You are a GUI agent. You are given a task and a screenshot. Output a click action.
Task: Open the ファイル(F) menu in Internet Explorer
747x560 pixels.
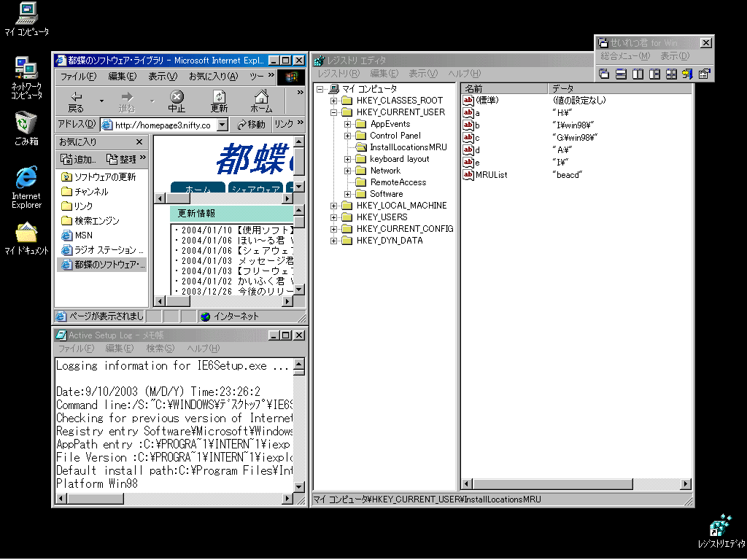click(x=78, y=76)
